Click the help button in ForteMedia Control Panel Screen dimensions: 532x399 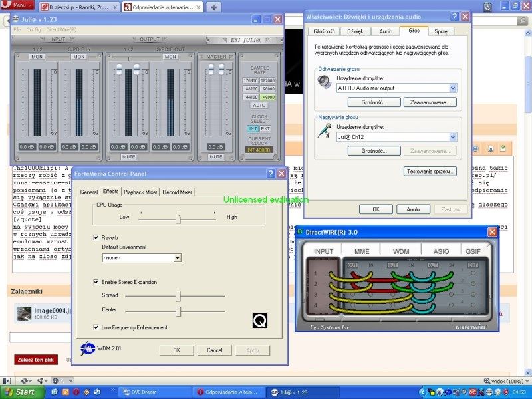coord(271,174)
